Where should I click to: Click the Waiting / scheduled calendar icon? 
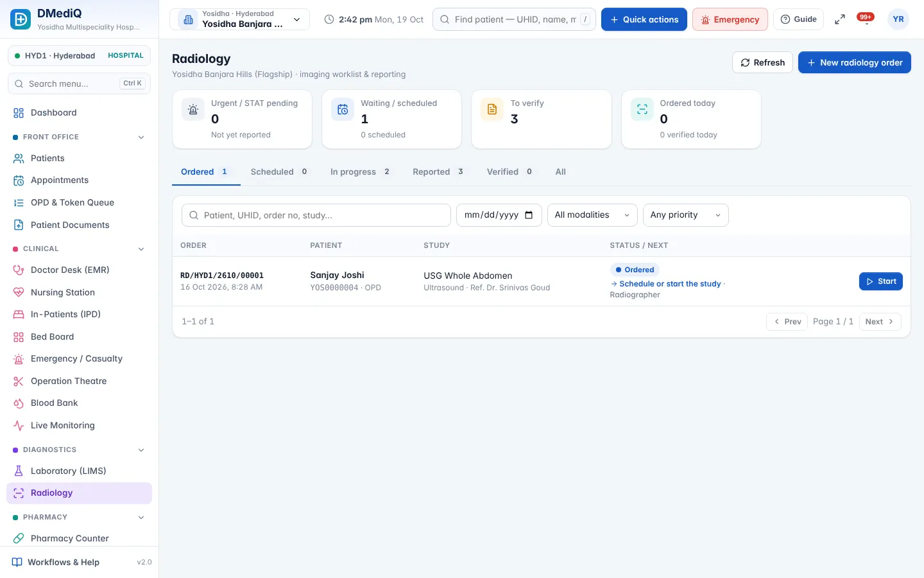click(343, 110)
